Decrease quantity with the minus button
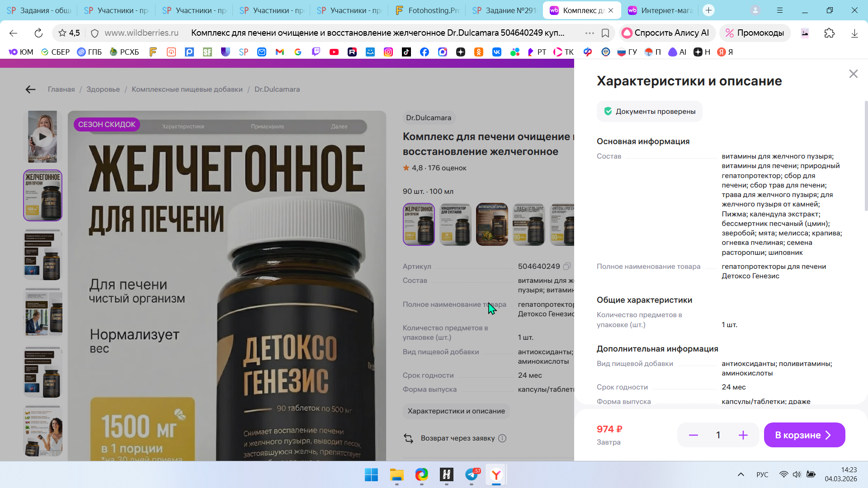 click(x=693, y=435)
